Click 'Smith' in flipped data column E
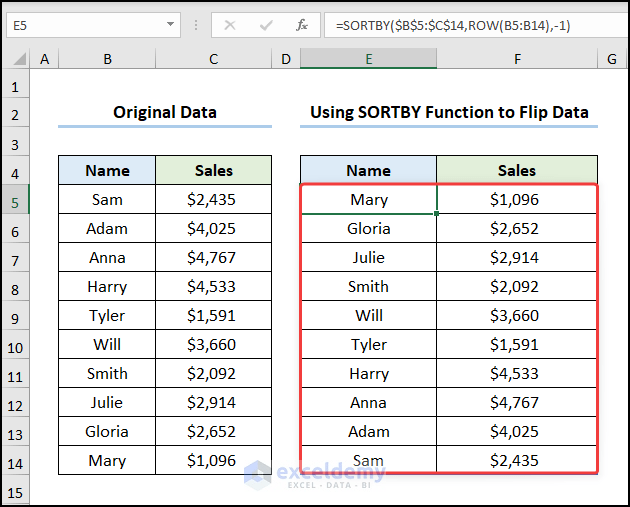Screen dimensions: 630x507 tap(368, 286)
